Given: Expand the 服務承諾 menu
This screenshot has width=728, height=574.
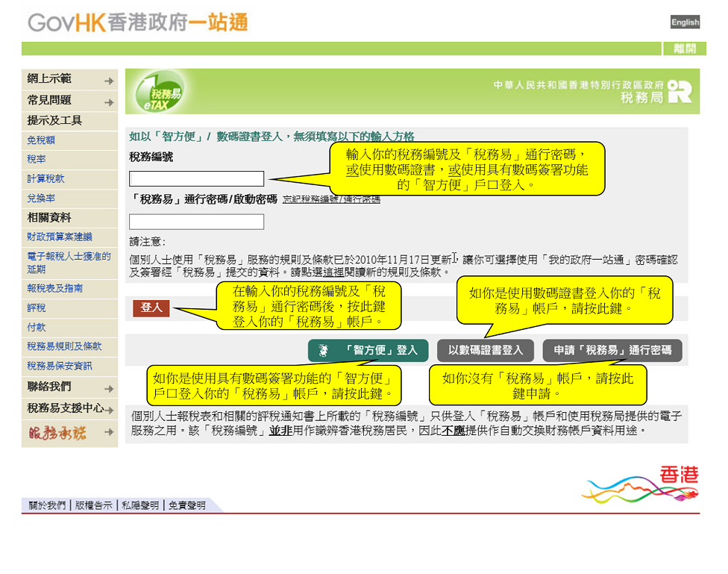Looking at the screenshot, I should pos(69,433).
